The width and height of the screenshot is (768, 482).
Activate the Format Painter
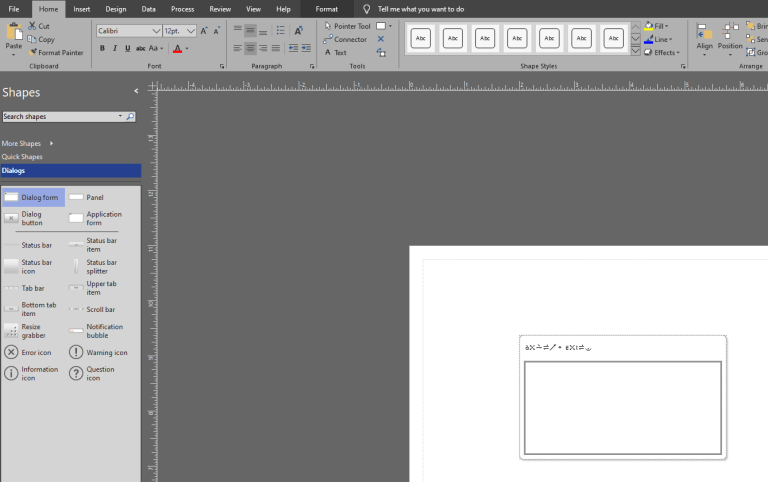[x=56, y=52]
